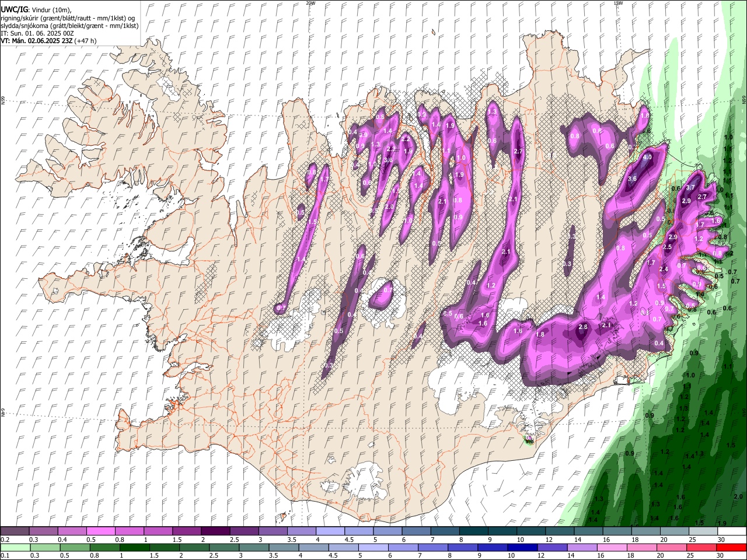Click the '10' label in snow legend row

[520, 540]
